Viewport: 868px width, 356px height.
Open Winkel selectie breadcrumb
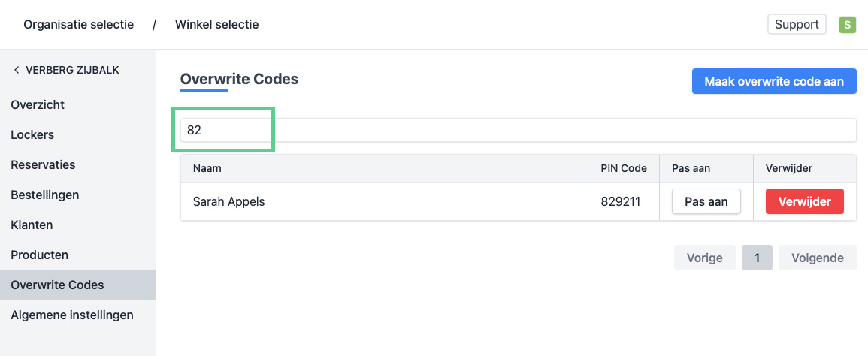(x=216, y=25)
